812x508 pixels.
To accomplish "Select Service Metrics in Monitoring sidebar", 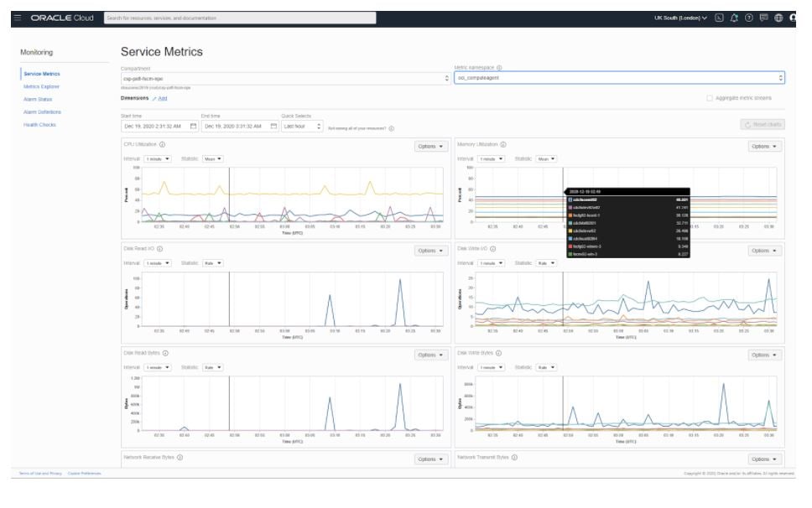I will (x=42, y=74).
